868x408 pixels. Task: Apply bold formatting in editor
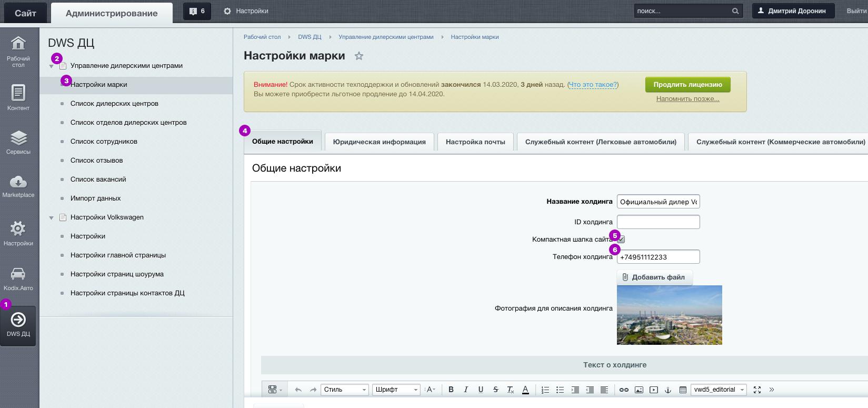point(451,390)
